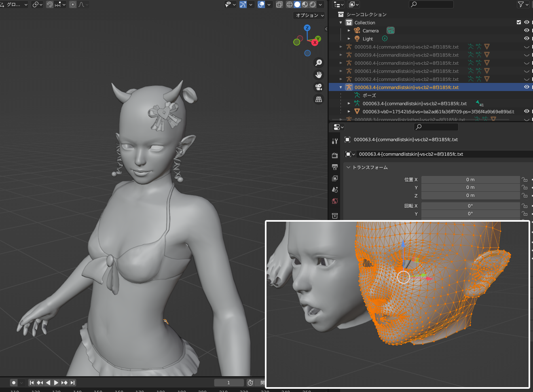This screenshot has width=533, height=392.
Task: Collapse the トランスフォーム panel
Action: tap(349, 167)
